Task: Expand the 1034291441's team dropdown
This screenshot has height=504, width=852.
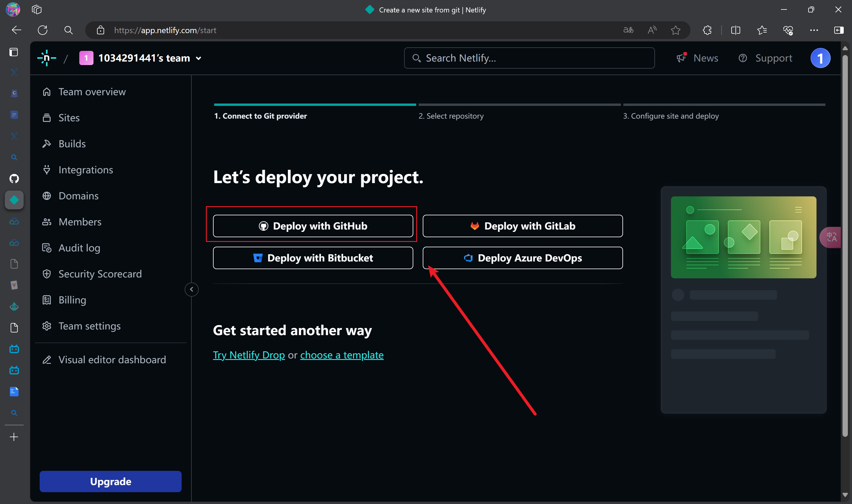Action: [198, 58]
